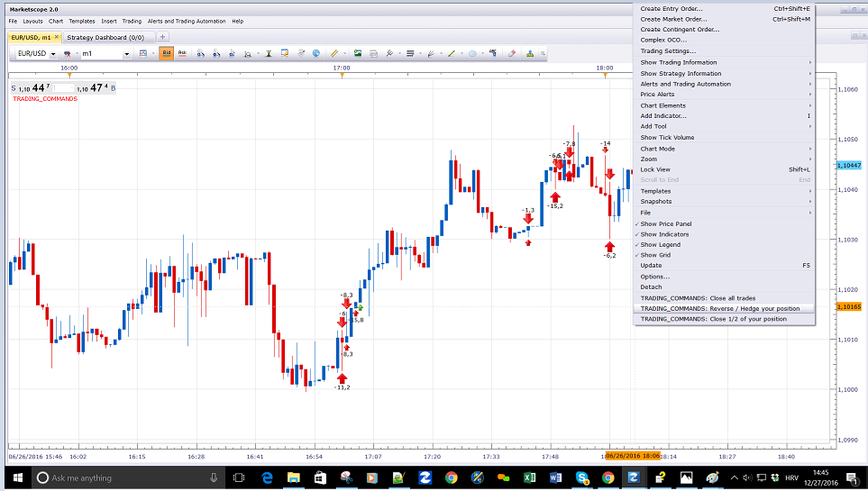
Task: Click the ruler measure tool icon
Action: (x=334, y=54)
